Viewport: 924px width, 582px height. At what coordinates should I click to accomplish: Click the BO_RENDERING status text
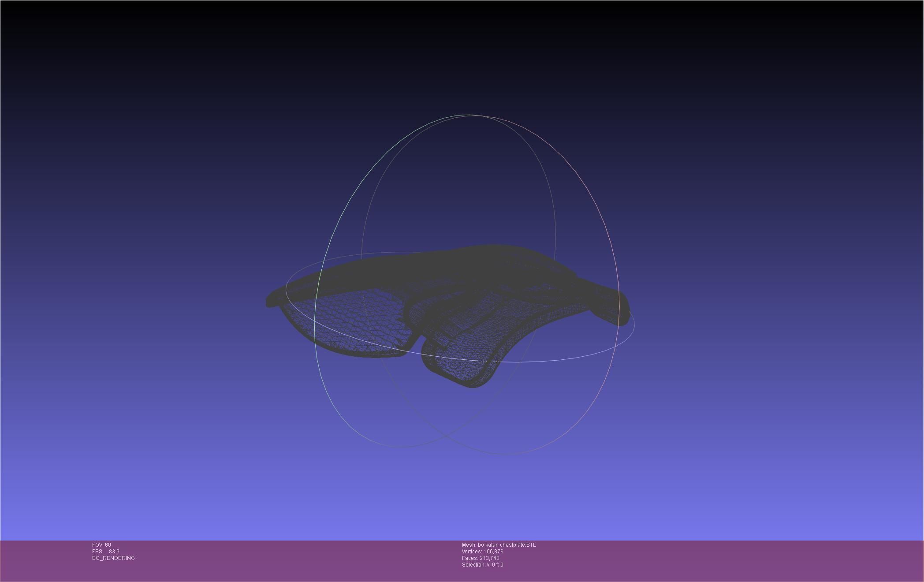click(x=113, y=558)
